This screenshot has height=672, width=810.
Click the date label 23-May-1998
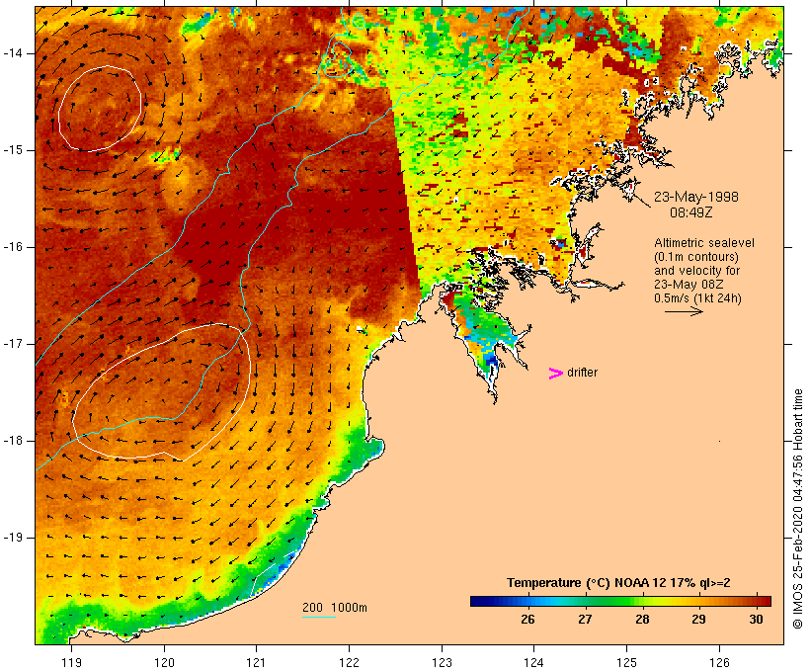(x=695, y=197)
